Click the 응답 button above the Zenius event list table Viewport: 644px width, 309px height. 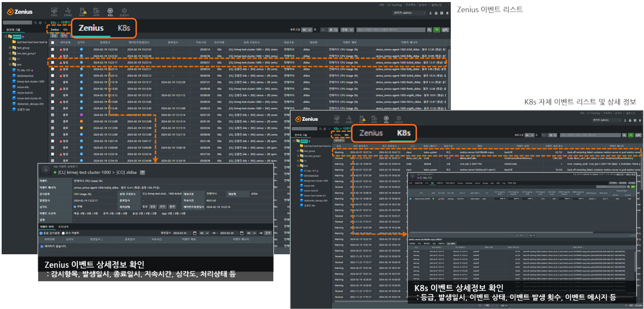pyautogui.click(x=54, y=36)
